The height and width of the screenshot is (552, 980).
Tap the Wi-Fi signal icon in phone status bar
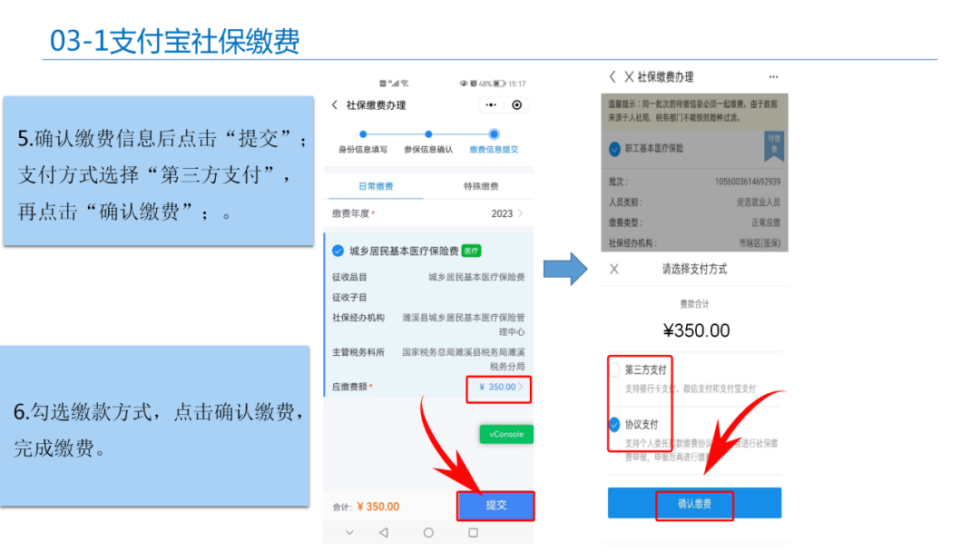click(405, 84)
